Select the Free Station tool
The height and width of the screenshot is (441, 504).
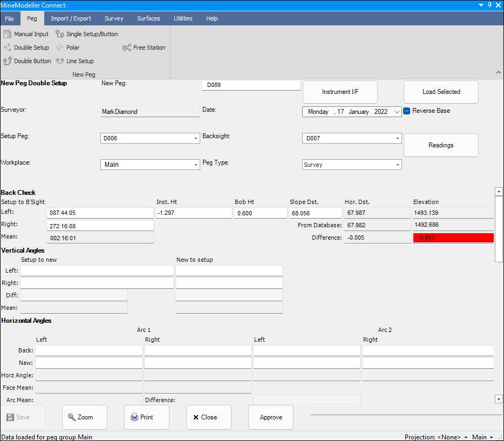coord(144,48)
